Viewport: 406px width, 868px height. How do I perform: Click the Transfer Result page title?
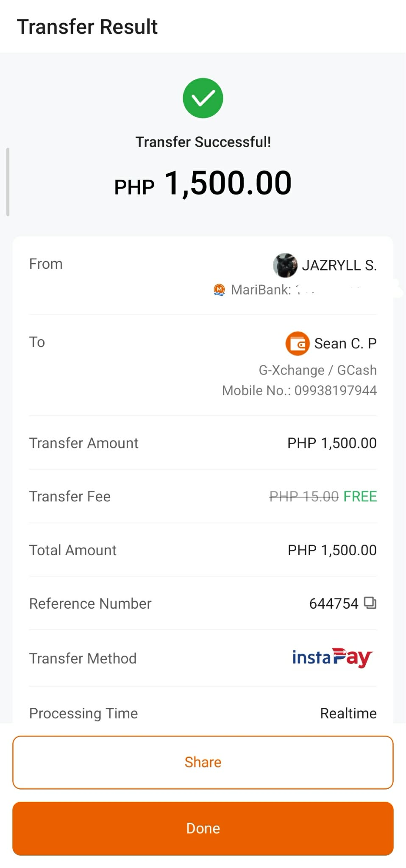tap(87, 27)
